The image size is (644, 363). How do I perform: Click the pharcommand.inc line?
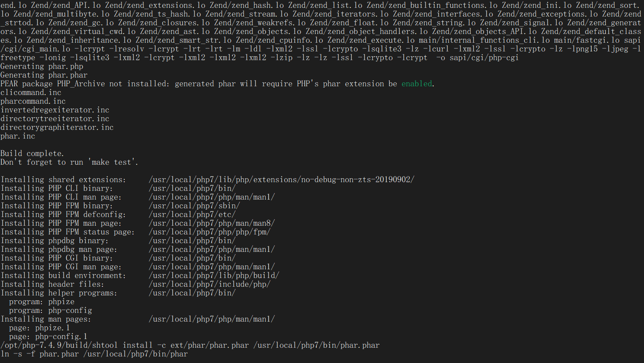click(x=33, y=101)
